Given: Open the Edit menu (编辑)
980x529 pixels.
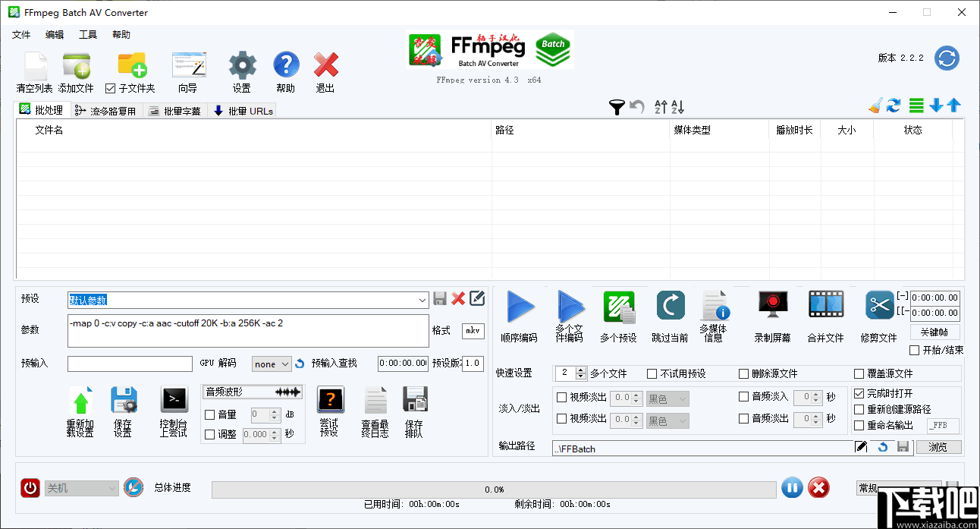Looking at the screenshot, I should (x=55, y=35).
